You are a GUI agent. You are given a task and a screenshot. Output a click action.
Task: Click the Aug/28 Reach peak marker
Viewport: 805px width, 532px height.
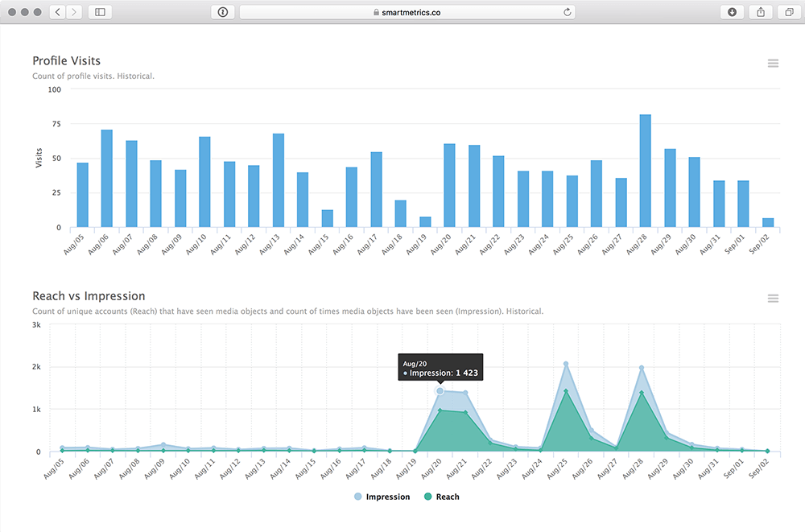[642, 393]
